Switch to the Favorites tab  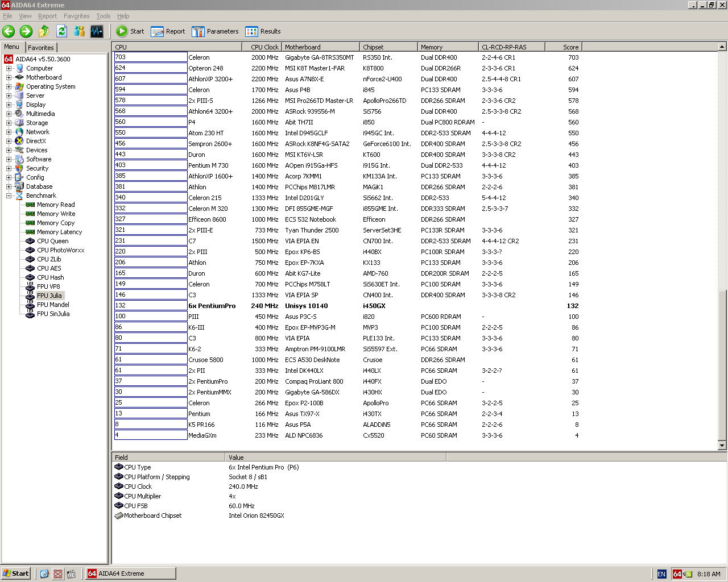coord(41,48)
